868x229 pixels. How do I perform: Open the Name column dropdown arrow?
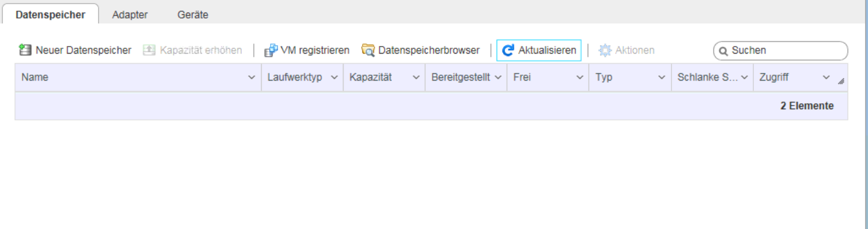[x=251, y=78]
